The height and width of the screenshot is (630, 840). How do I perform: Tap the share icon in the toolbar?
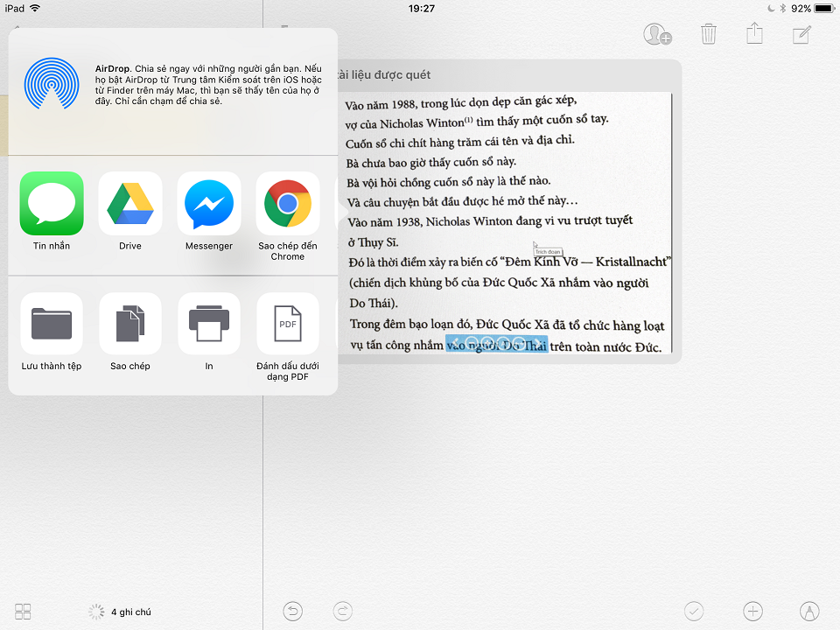(754, 34)
